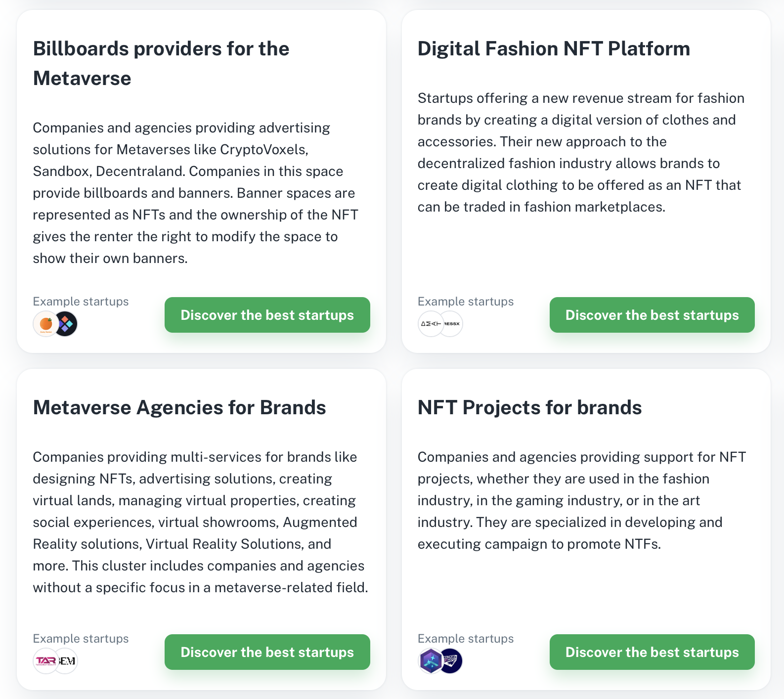
Task: Discover best startups for NFT Projects
Action: pos(652,652)
